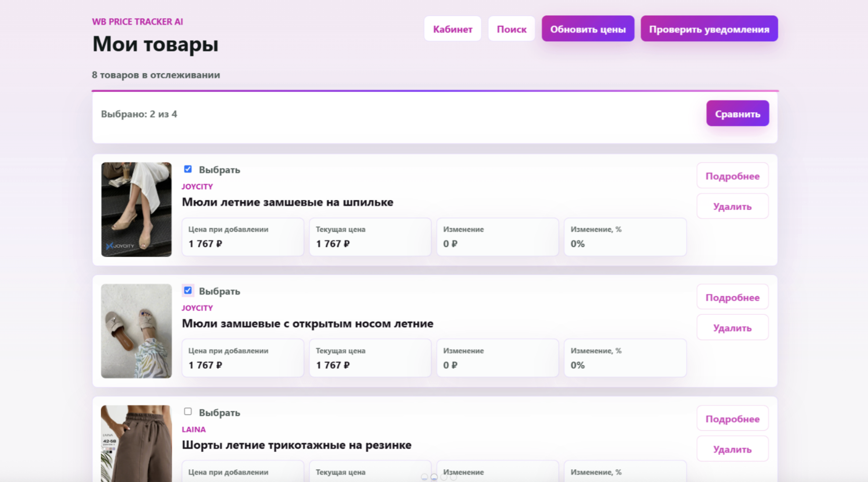
Task: Go to Поиск
Action: [x=511, y=29]
